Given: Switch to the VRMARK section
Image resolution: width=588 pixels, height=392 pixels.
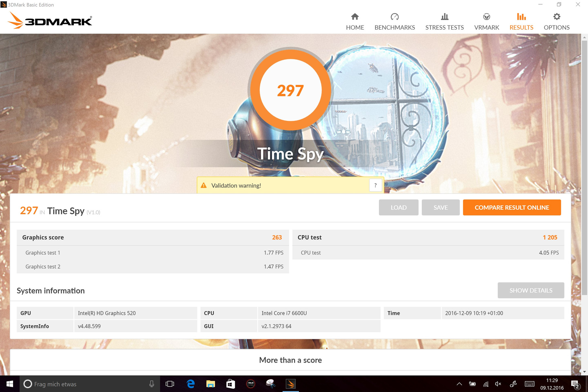Looking at the screenshot, I should click(486, 22).
